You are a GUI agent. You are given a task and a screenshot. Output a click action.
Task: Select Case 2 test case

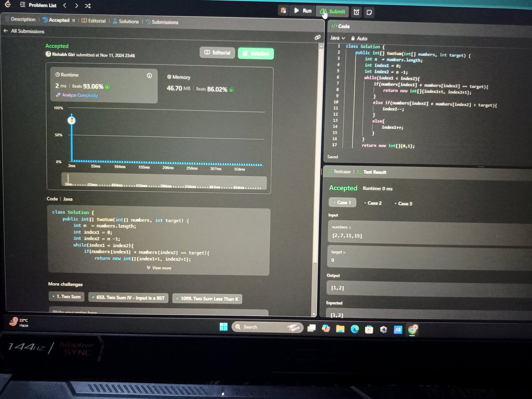374,202
